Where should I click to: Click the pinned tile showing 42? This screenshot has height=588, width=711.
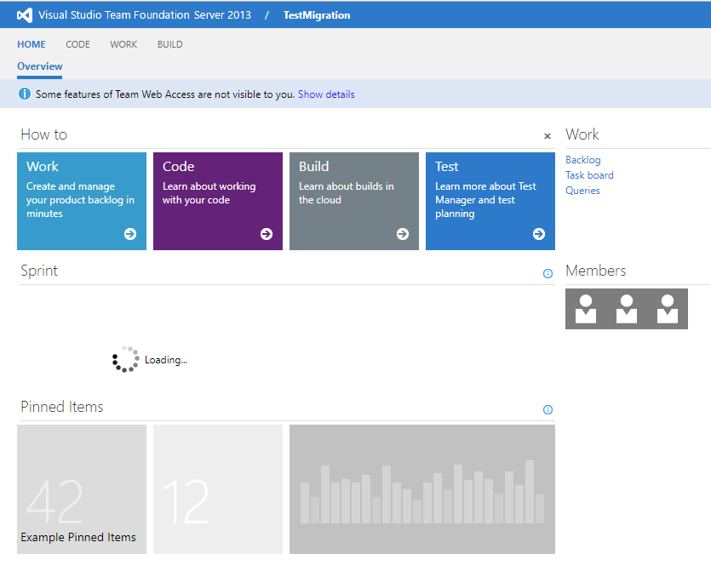pos(82,489)
